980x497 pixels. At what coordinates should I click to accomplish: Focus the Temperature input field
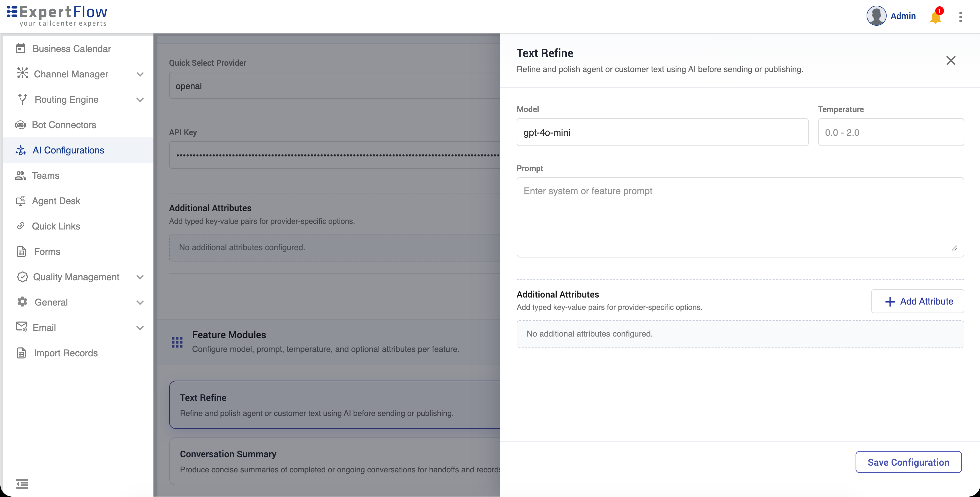point(891,132)
